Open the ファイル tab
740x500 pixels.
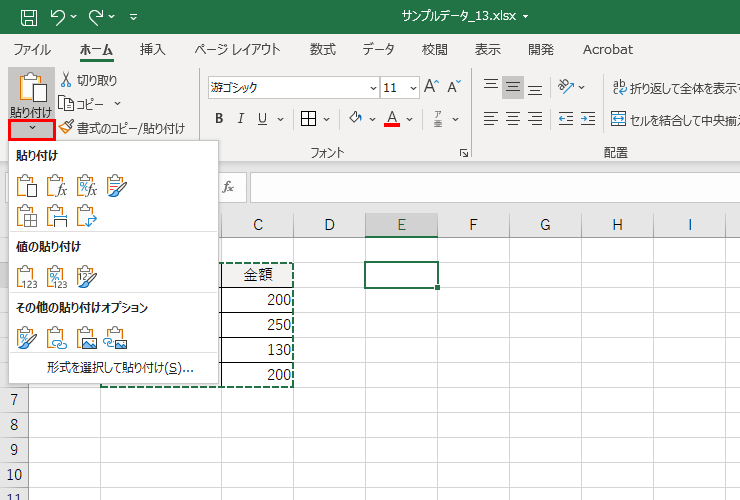pyautogui.click(x=32, y=50)
